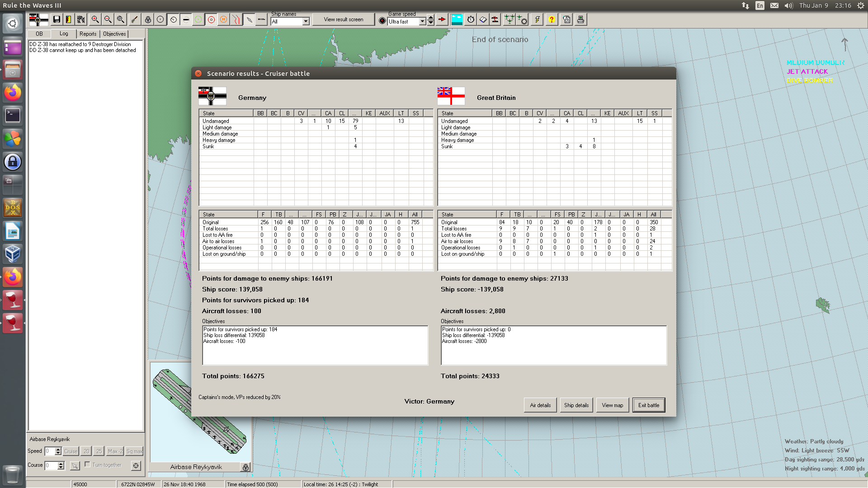
Task: Click the lightning bolt icon
Action: coord(537,19)
